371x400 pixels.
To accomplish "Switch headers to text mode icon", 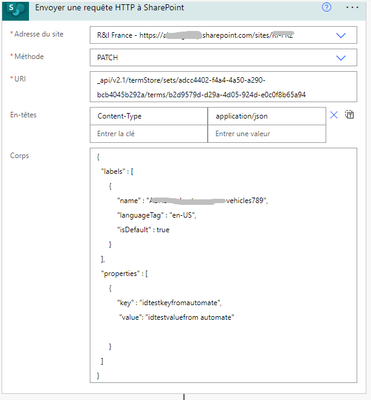I will click(x=349, y=115).
